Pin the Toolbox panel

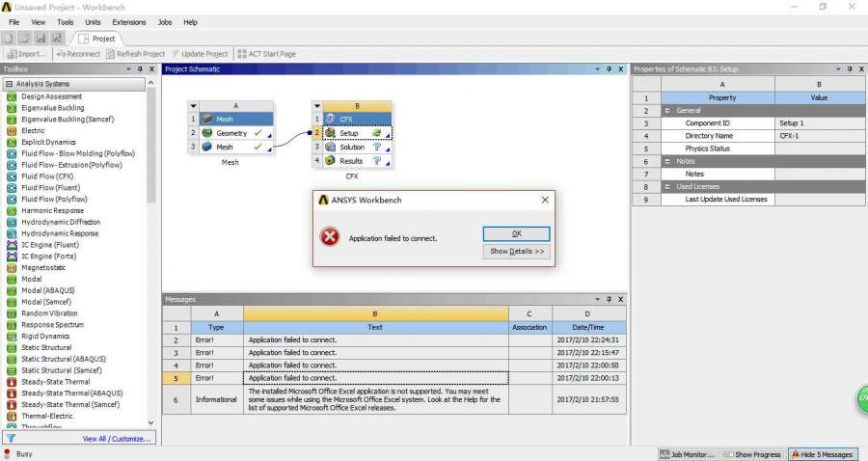(140, 69)
